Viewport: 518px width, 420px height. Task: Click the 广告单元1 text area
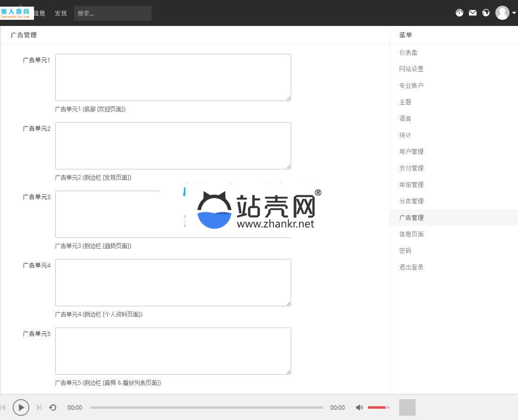point(173,77)
